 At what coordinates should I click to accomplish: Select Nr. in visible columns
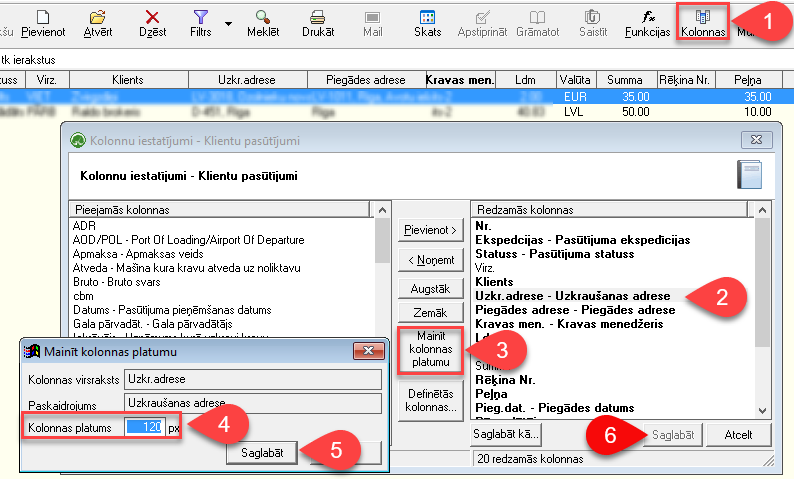pos(483,226)
